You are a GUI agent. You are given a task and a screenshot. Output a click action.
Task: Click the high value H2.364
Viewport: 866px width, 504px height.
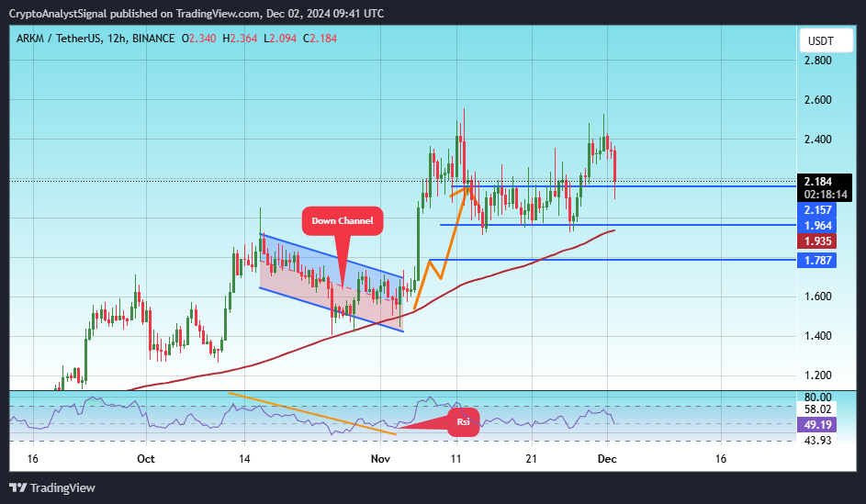(x=240, y=39)
